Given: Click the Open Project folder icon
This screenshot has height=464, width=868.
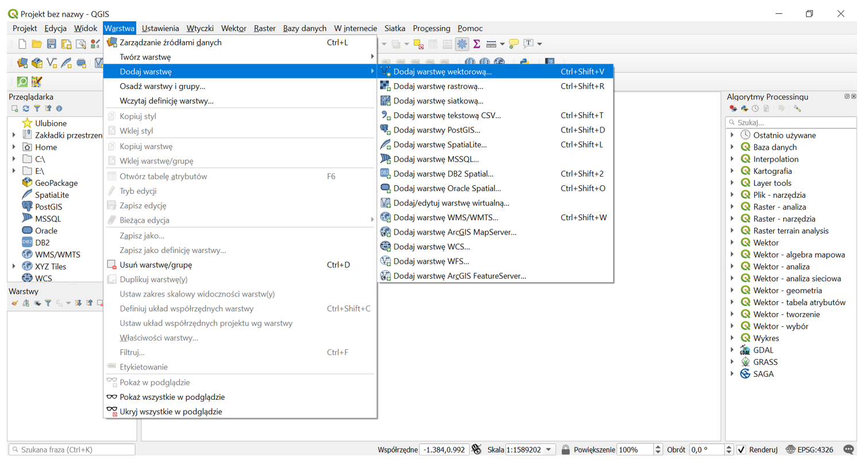Looking at the screenshot, I should (37, 44).
